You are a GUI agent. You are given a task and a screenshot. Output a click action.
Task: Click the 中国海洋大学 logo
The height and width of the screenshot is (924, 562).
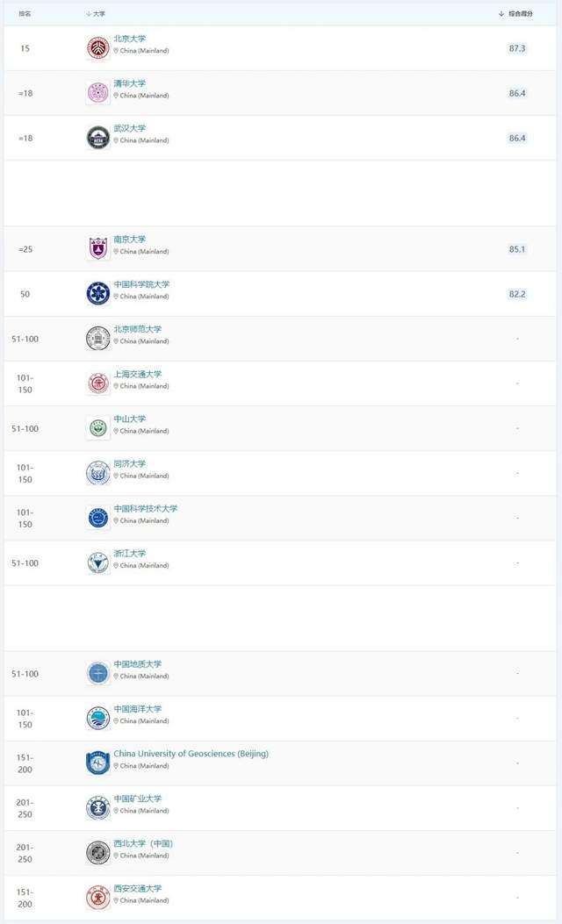tap(97, 719)
